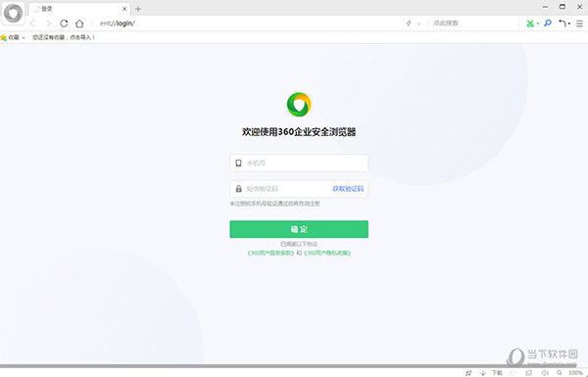Image resolution: width=588 pixels, height=377 pixels.
Task: Open the 360用户隐私政策 link
Action: pos(327,253)
